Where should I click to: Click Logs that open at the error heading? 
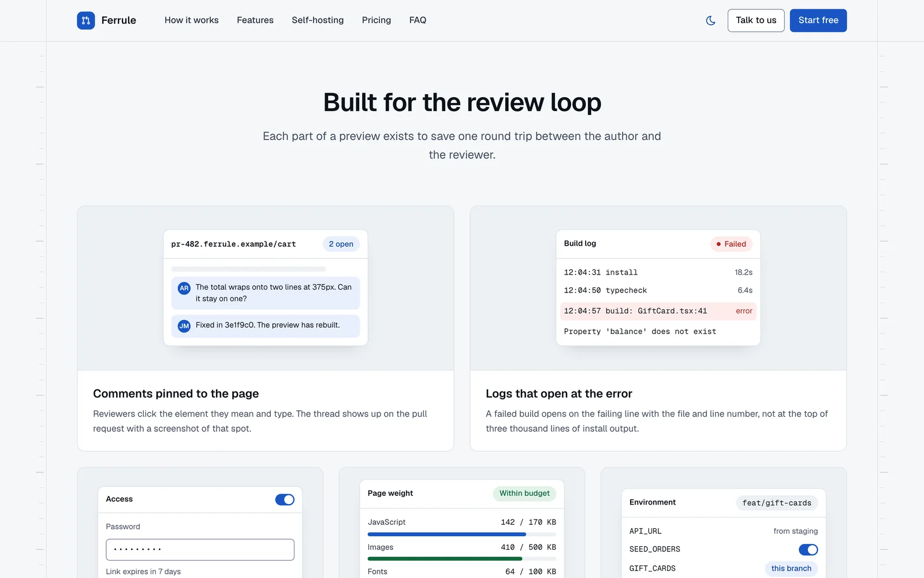pyautogui.click(x=559, y=394)
